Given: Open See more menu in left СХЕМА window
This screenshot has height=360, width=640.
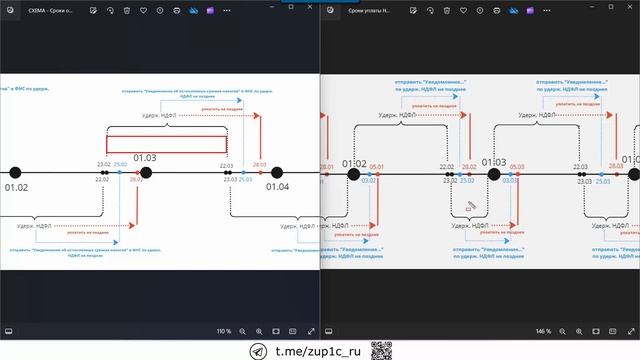Looking at the screenshot, I should click(227, 11).
